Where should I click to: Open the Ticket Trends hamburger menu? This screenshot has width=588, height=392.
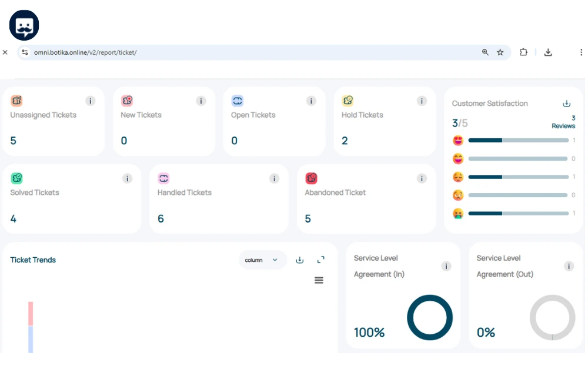tap(319, 280)
